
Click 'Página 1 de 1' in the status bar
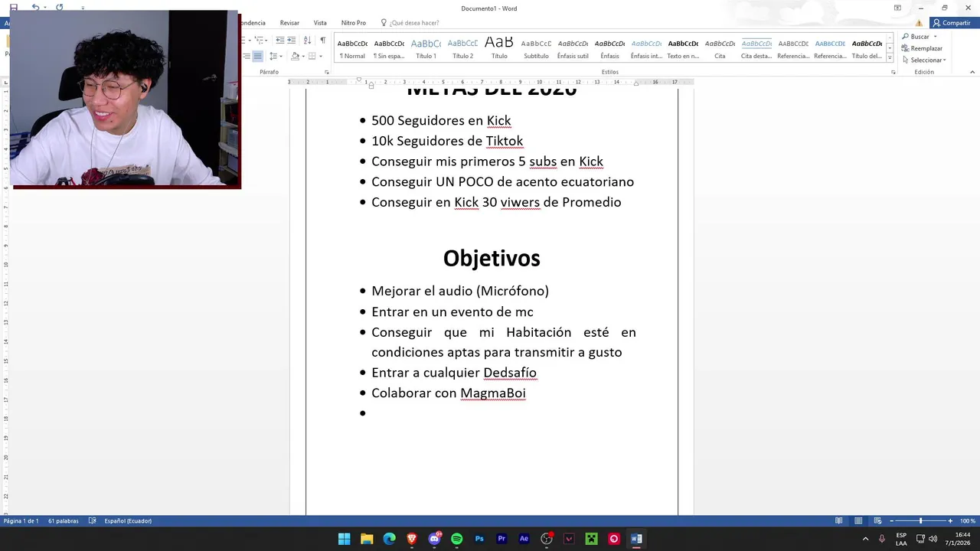[21, 521]
